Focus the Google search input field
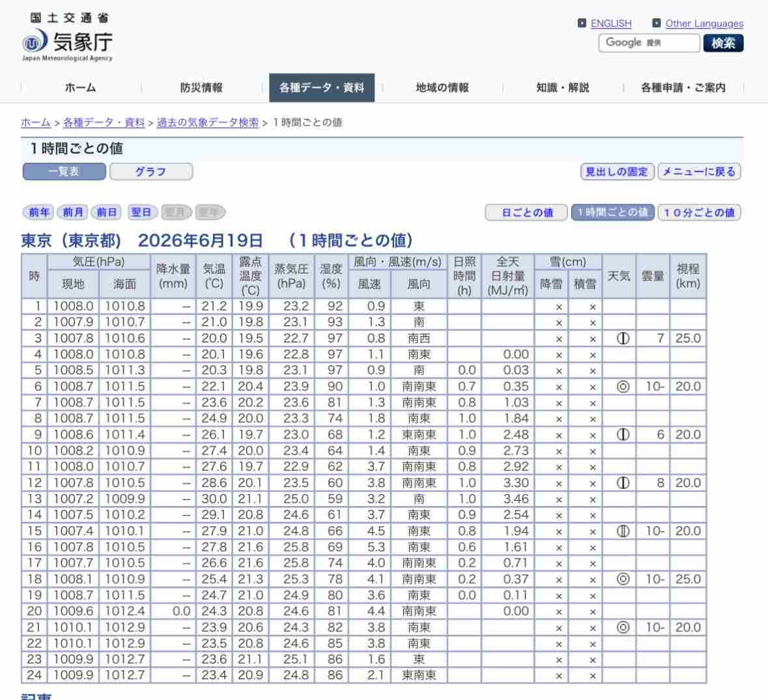768x700 pixels. (649, 43)
